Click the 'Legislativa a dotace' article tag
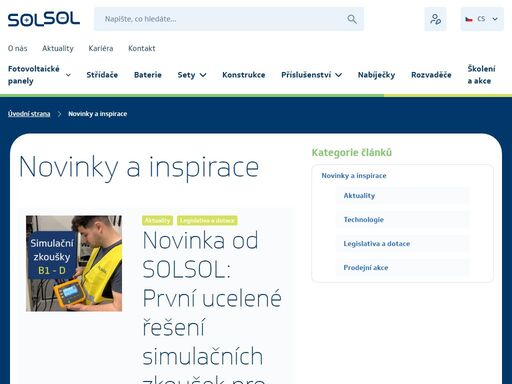 coord(207,220)
